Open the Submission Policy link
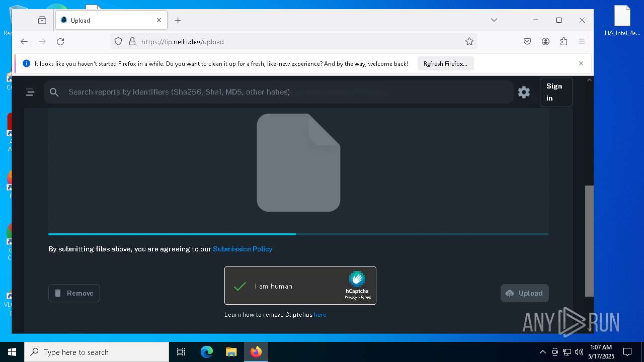 243,249
